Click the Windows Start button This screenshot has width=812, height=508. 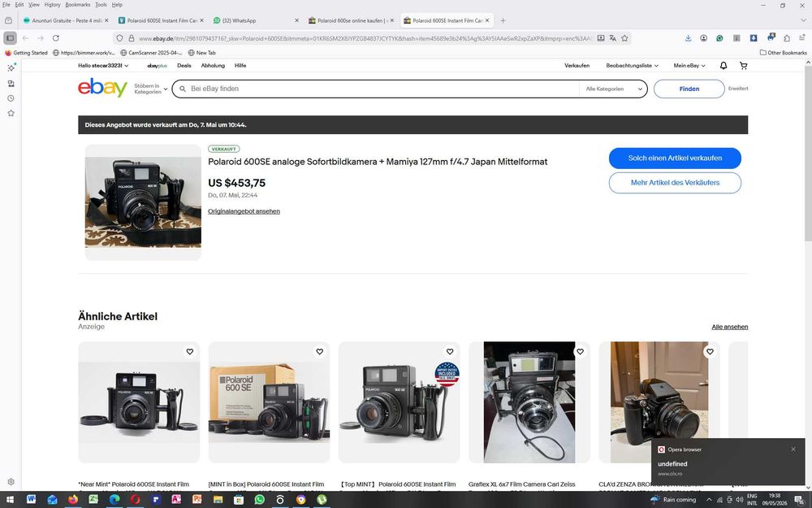[x=10, y=500]
